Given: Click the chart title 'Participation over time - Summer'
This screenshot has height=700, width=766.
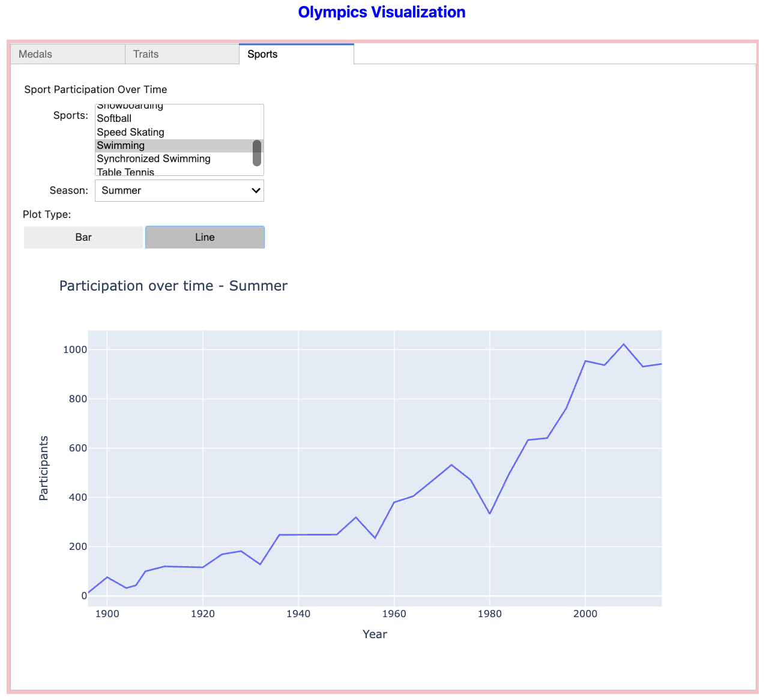Looking at the screenshot, I should [x=173, y=286].
